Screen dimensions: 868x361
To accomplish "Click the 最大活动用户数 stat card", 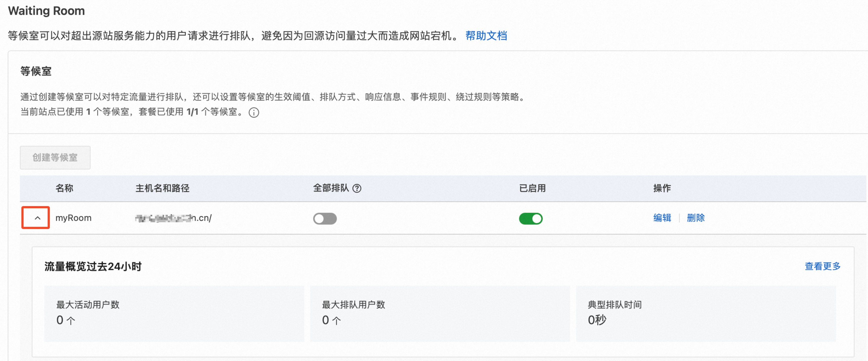I will tap(174, 314).
